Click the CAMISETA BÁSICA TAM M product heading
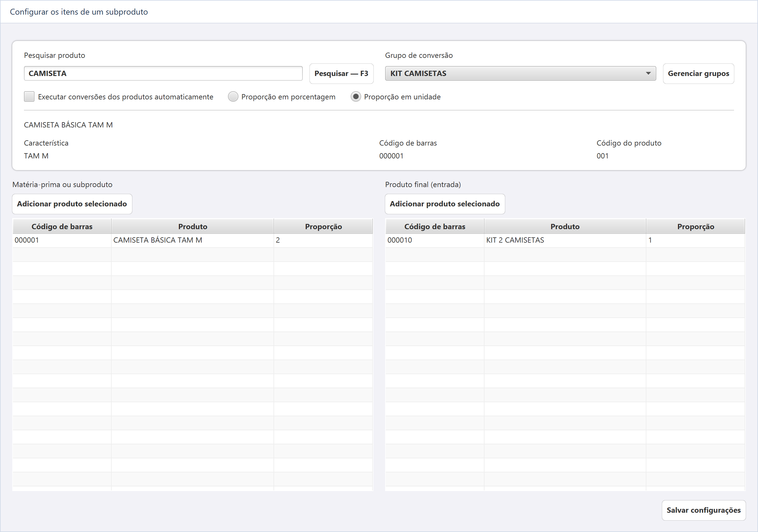Image resolution: width=758 pixels, height=532 pixels. 68,125
